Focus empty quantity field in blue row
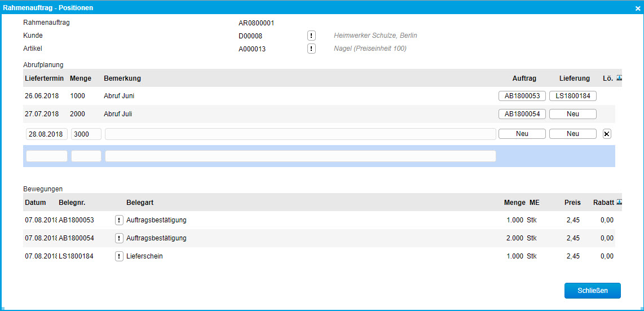The height and width of the screenshot is (311, 644). (x=86, y=156)
